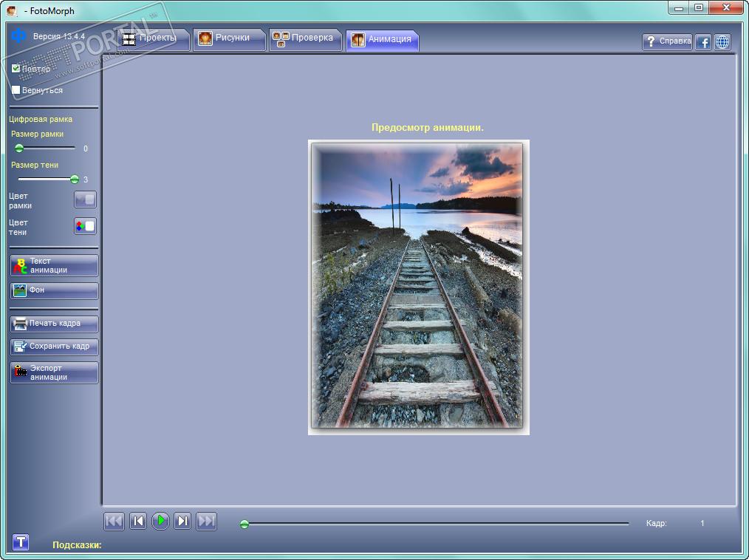Click Сохранить кадр button
The width and height of the screenshot is (749, 560).
54,346
